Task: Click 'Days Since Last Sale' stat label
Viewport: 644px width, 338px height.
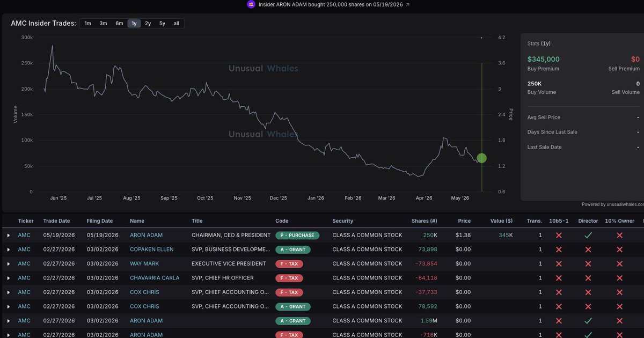Action: pos(552,132)
